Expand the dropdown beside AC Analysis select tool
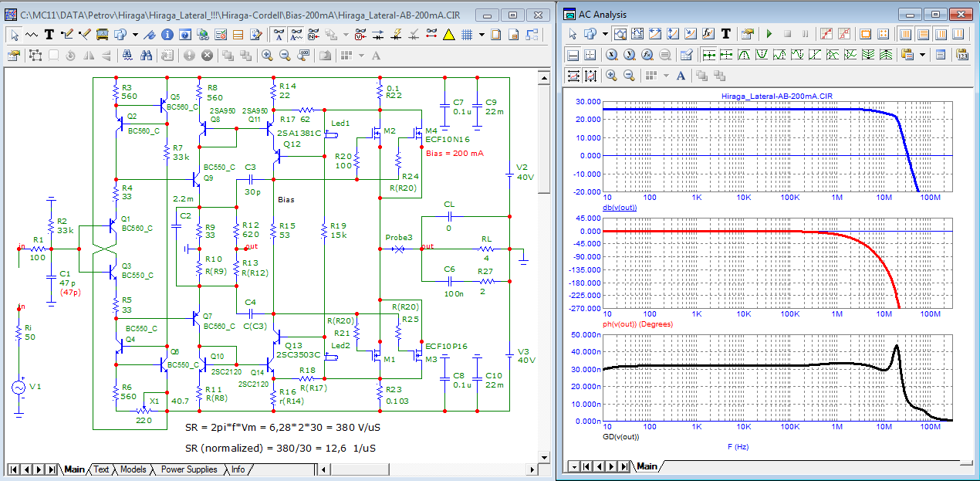980x481 pixels. (x=605, y=34)
